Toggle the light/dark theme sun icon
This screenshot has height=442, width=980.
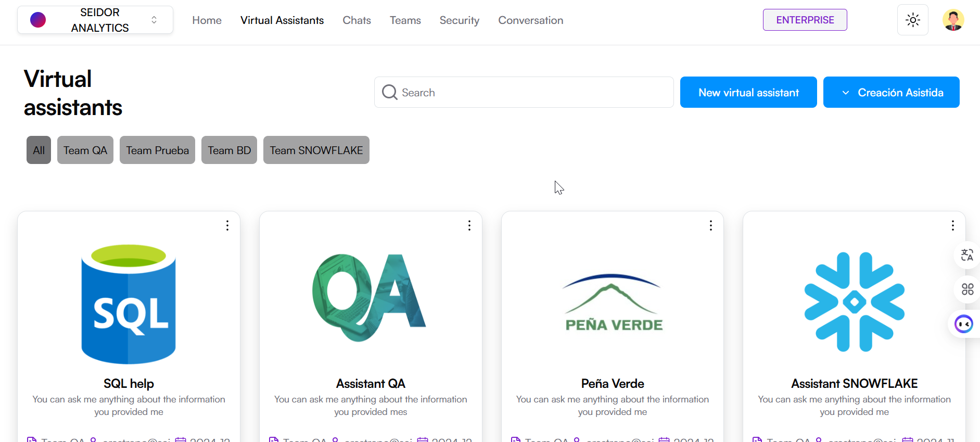[x=912, y=20]
